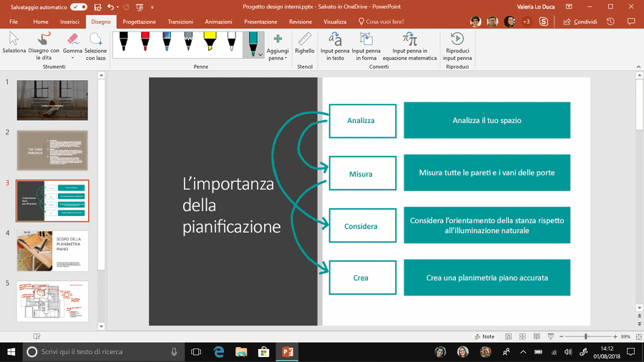
Task: Select slide 1 thumbnail
Action: point(52,100)
